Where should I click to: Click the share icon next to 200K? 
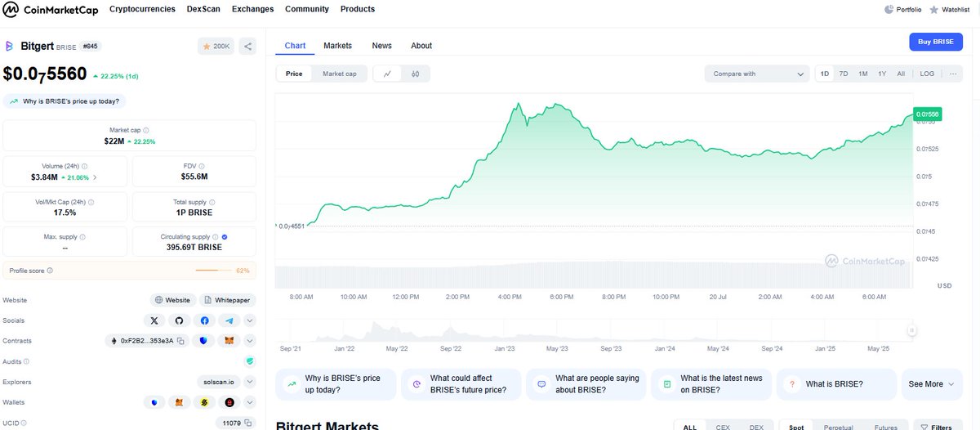[248, 47]
